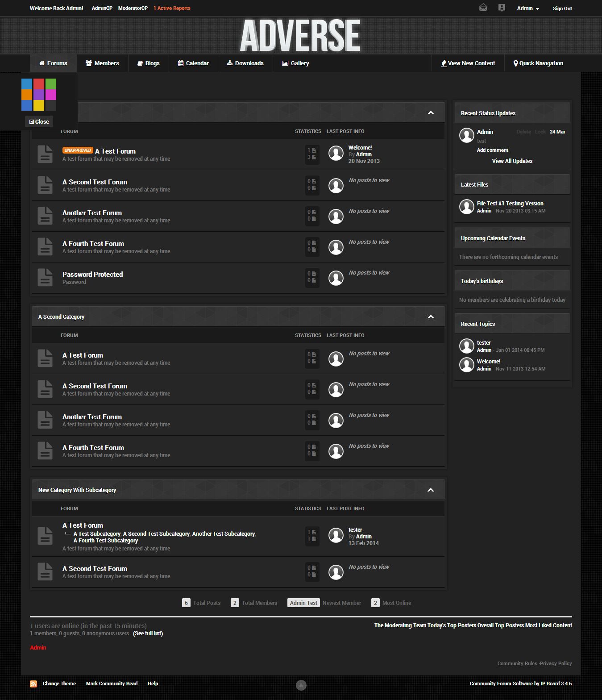Click the Password Protected forum document icon
Screen dimensions: 602x700
tap(45, 278)
